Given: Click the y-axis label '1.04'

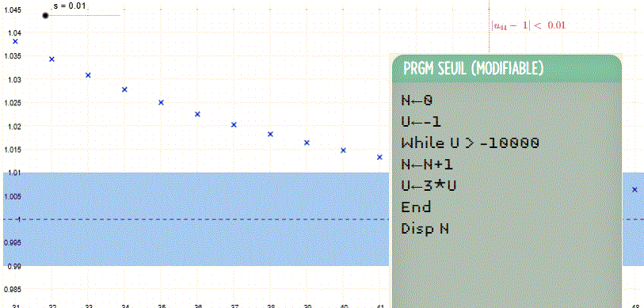Looking at the screenshot, I should click(x=13, y=32).
